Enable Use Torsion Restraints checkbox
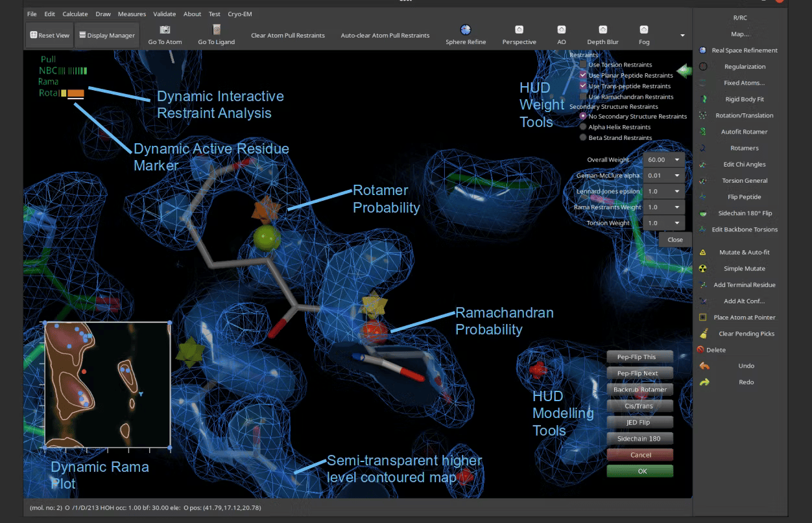Image resolution: width=812 pixels, height=523 pixels. 583,65
